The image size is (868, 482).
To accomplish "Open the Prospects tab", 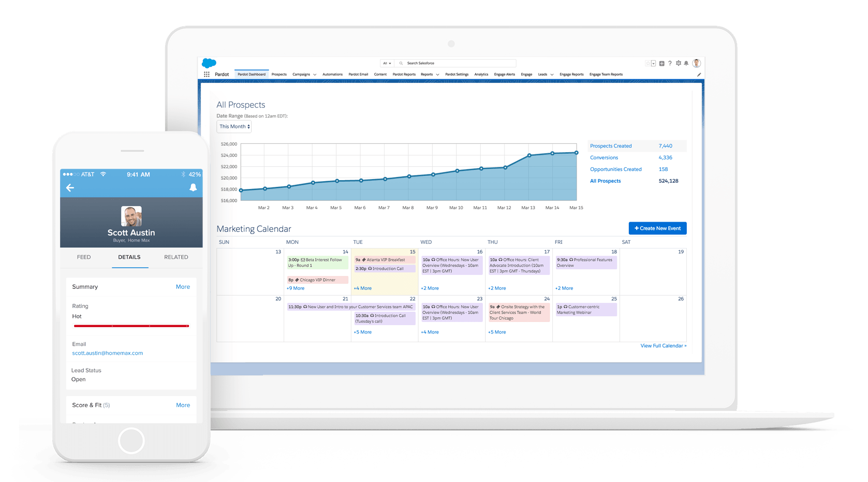I will tap(279, 74).
